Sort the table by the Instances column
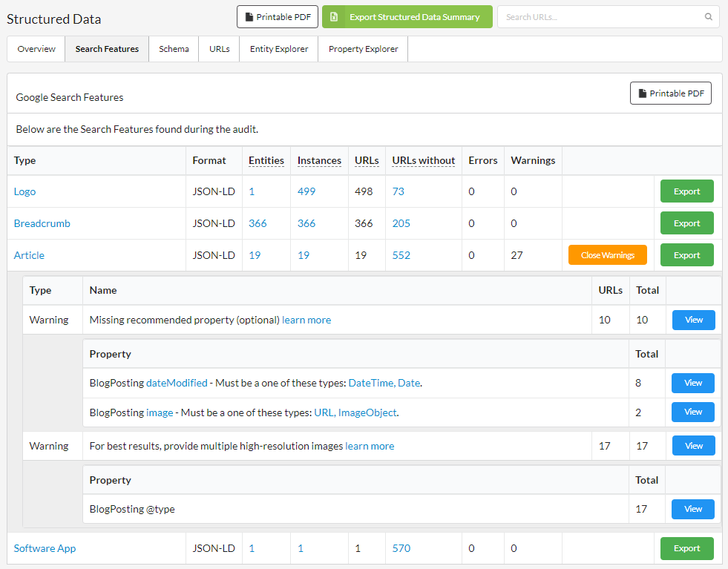Screen dimensions: 728x569 tap(319, 160)
